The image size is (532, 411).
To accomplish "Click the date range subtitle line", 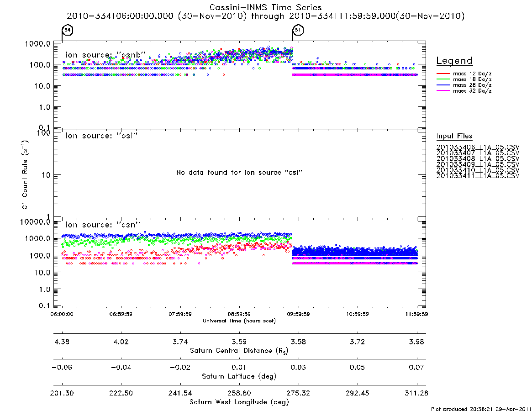I will tap(265, 16).
